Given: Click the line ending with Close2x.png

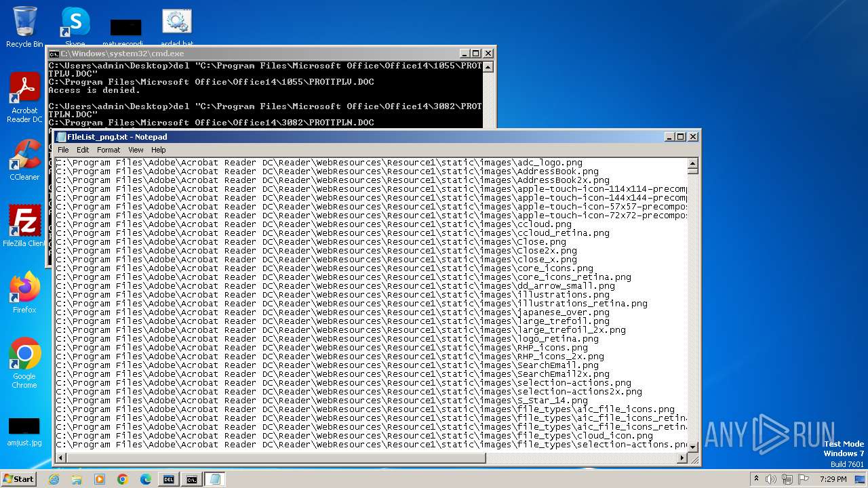Looking at the screenshot, I should [316, 251].
